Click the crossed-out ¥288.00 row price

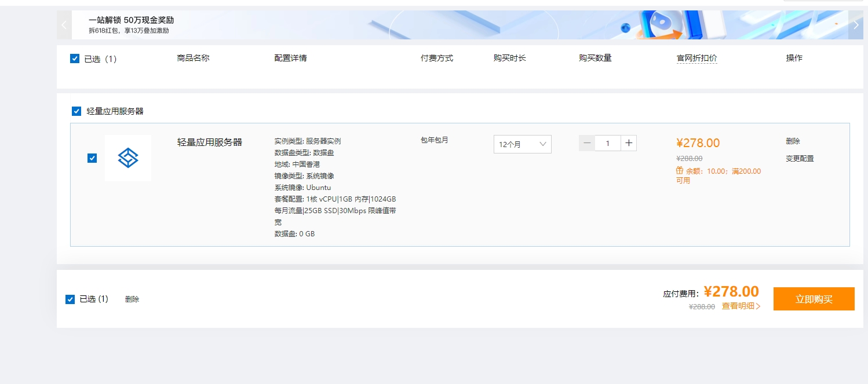pos(689,158)
